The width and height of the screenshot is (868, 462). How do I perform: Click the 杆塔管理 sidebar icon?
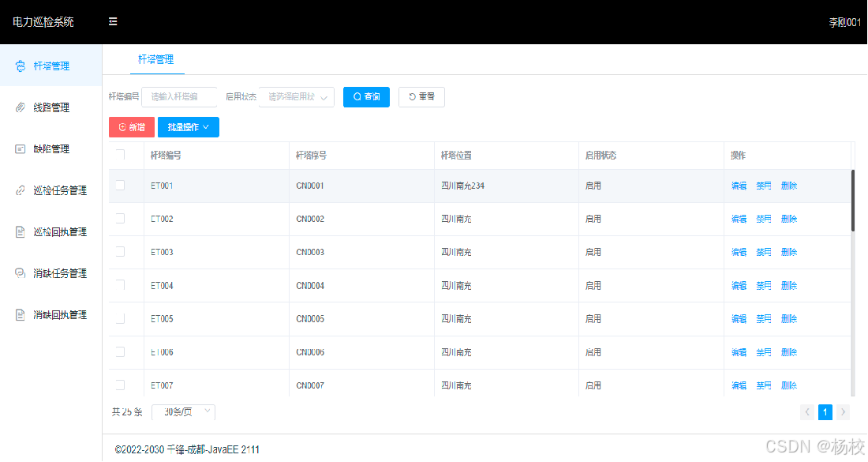point(21,66)
